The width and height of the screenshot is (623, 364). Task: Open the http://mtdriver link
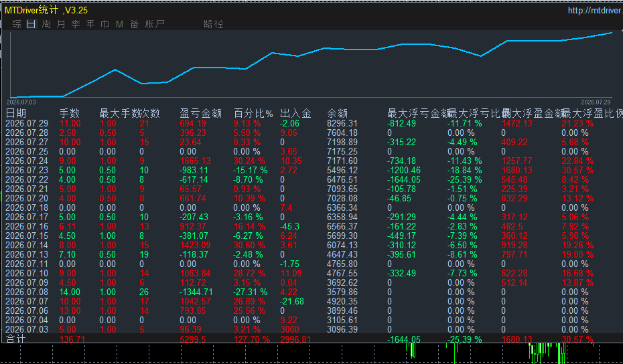tap(595, 10)
